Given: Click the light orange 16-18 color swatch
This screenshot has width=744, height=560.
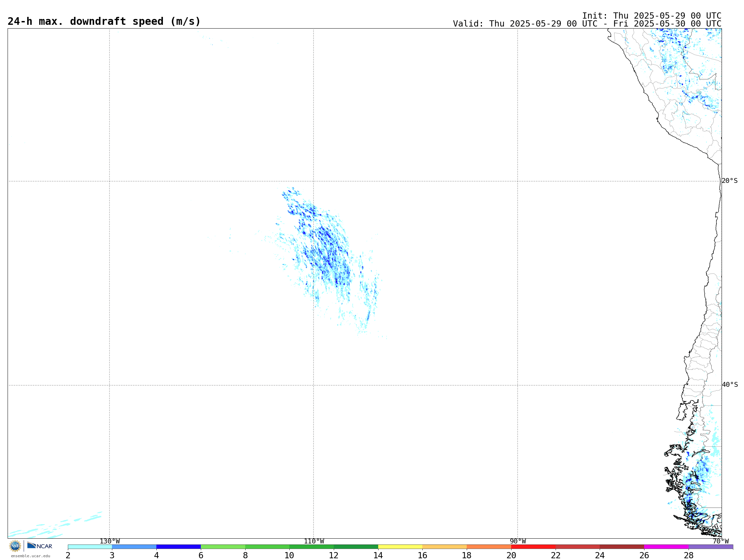Looking at the screenshot, I should pyautogui.click(x=444, y=547).
